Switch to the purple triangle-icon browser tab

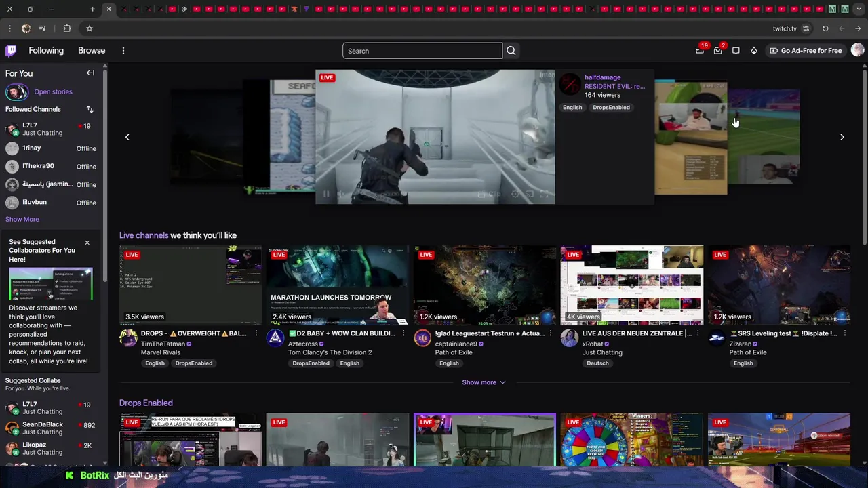pyautogui.click(x=307, y=9)
